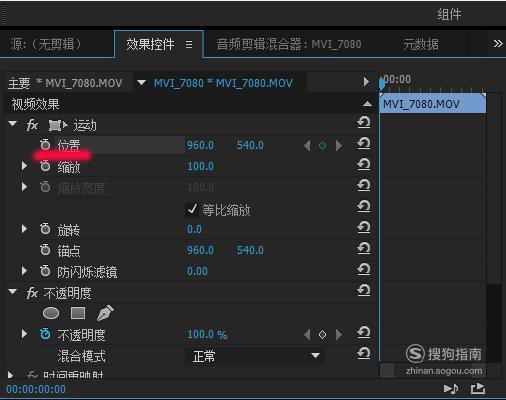Show more panel tabs with the » button
The width and height of the screenshot is (506, 400).
tap(498, 44)
